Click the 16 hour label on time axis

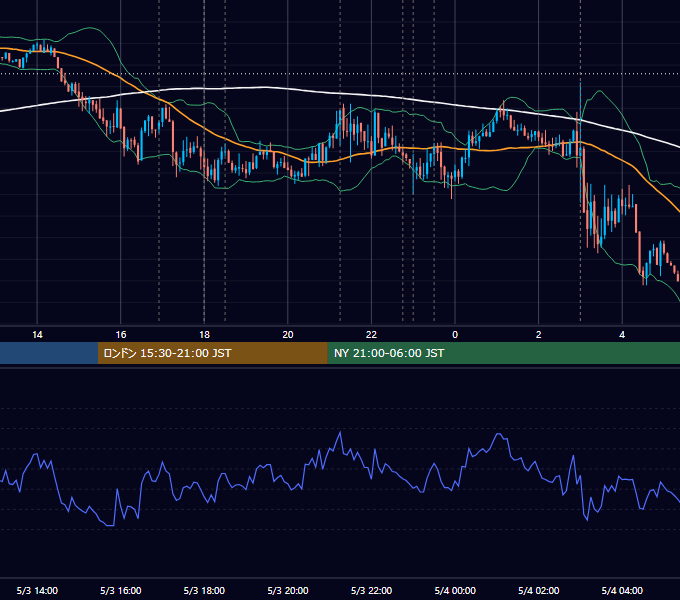point(121,335)
